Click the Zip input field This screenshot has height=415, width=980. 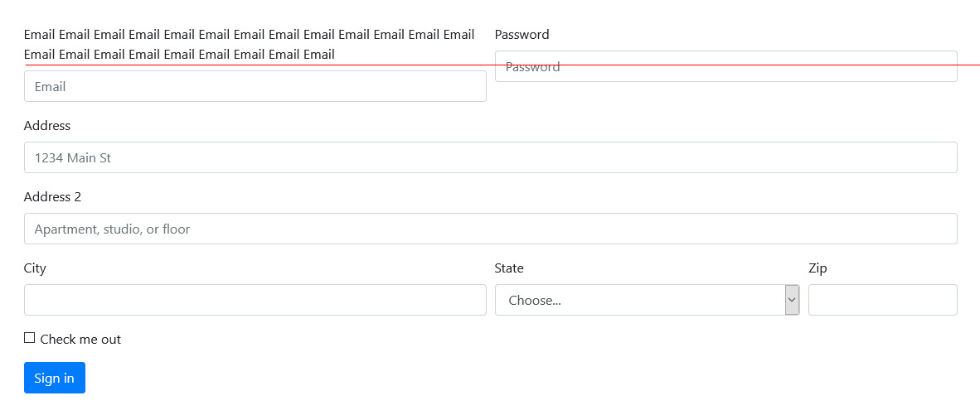(882, 300)
